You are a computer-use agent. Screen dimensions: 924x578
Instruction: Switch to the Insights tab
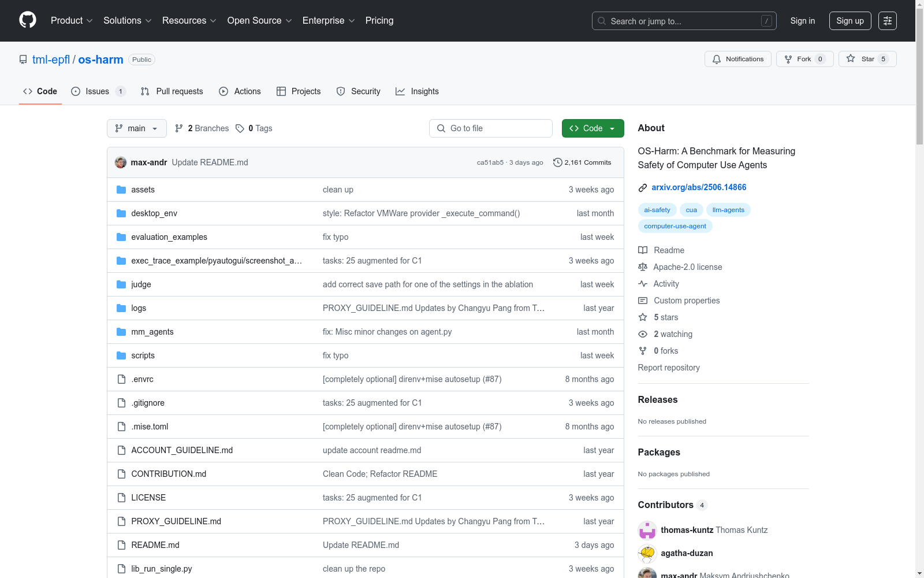(x=417, y=91)
